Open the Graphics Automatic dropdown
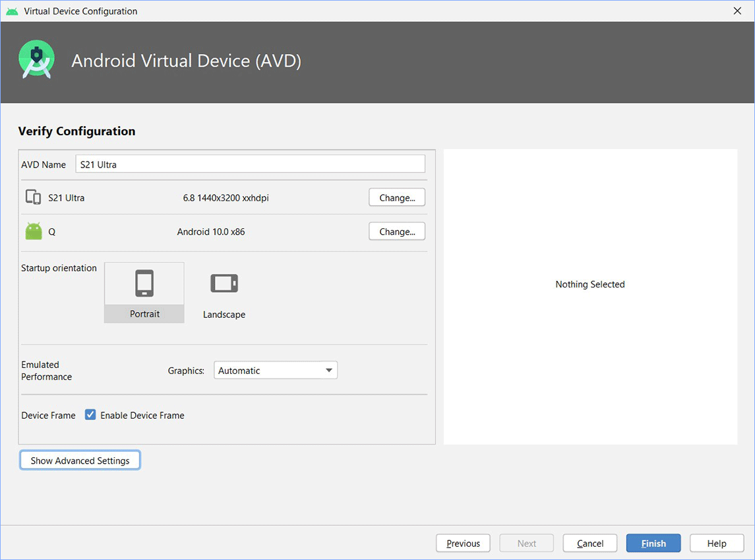Viewport: 755px width, 560px height. click(x=276, y=370)
